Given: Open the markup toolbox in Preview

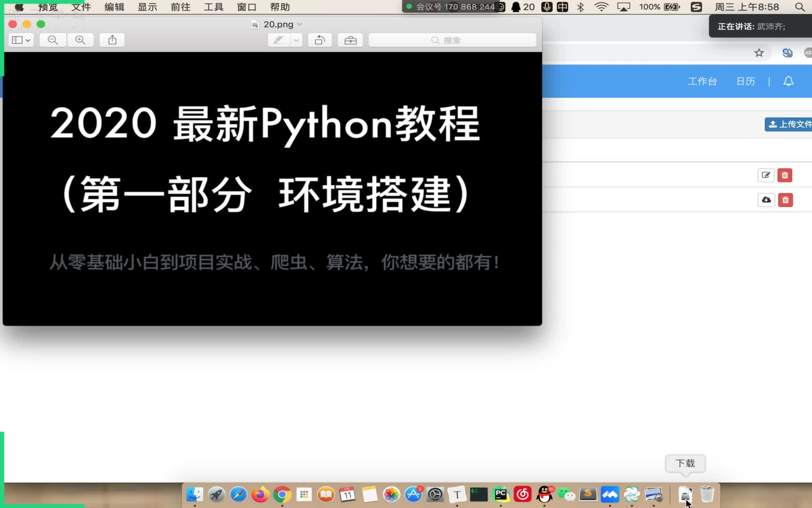Looking at the screenshot, I should click(x=350, y=40).
